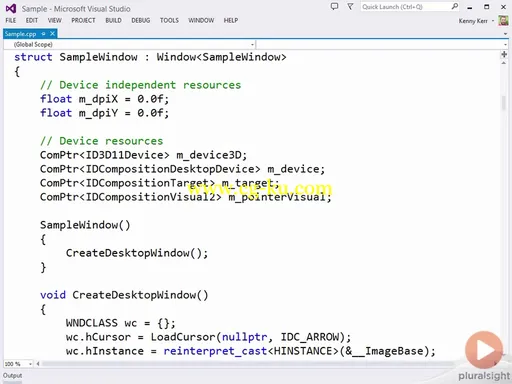This screenshot has width=512, height=384.
Task: Open the EDIT menu
Action: [x=32, y=21]
